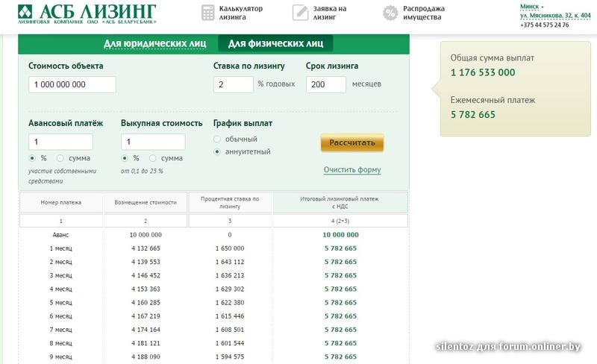
Task: Click cell value 1 594 575
Action: click(230, 357)
